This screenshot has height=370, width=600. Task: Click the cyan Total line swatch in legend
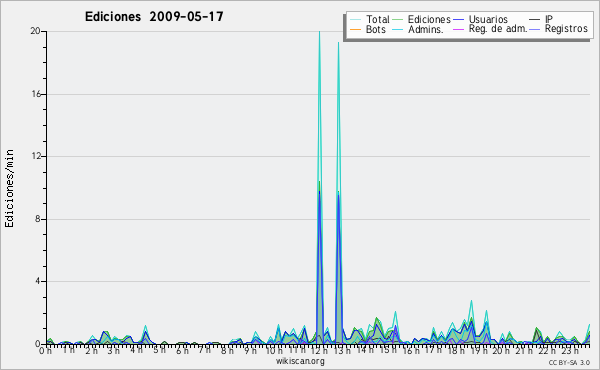(355, 20)
